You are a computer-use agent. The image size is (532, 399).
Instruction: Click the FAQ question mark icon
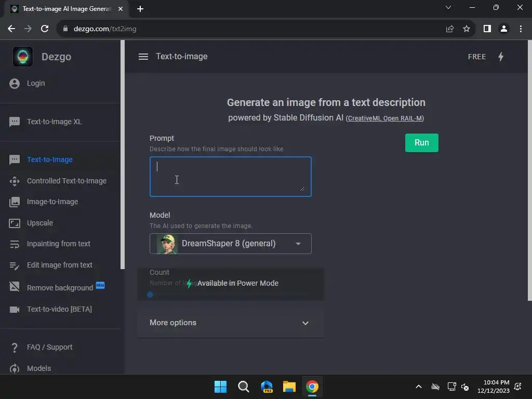click(15, 348)
